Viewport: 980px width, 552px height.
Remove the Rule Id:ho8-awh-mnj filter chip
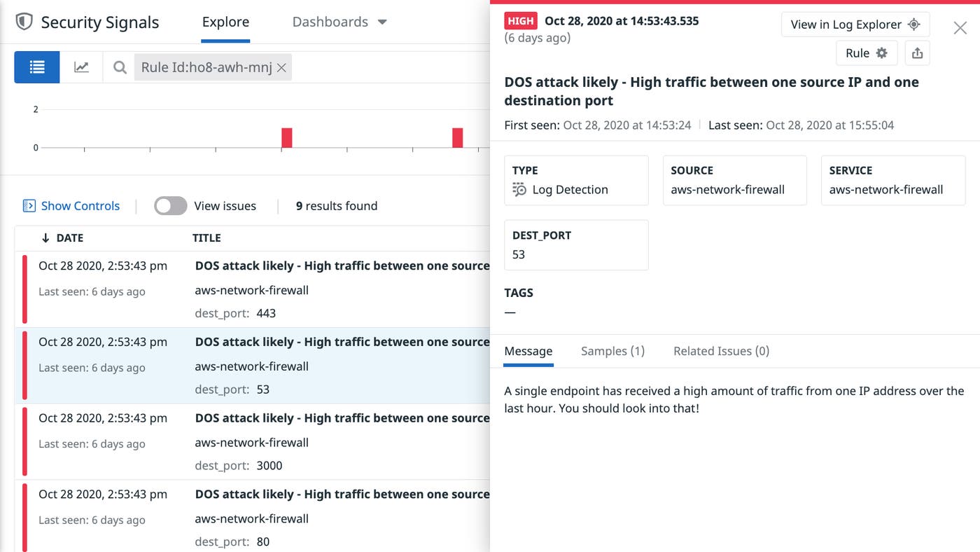click(281, 67)
